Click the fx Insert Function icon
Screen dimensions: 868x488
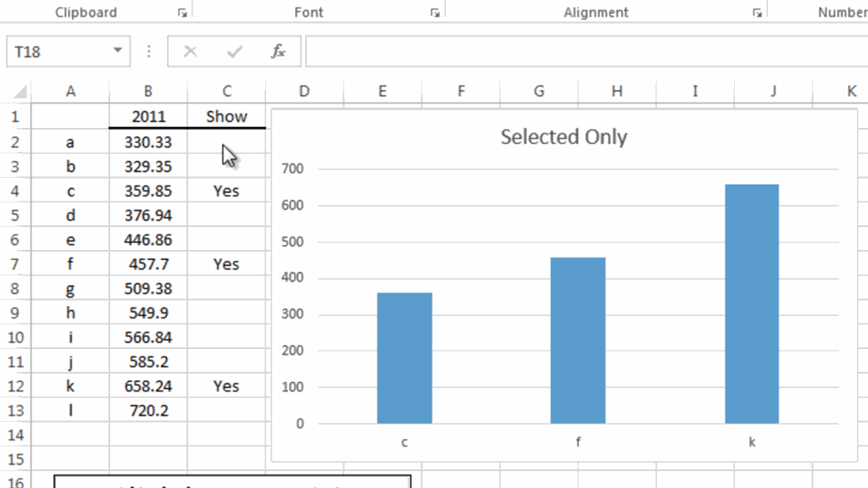tap(278, 52)
